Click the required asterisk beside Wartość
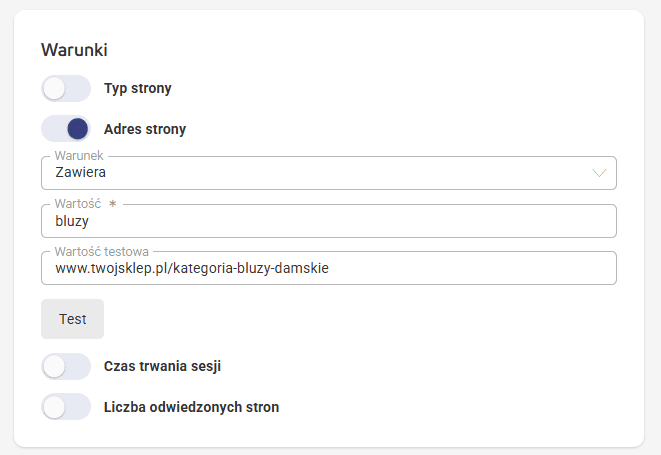The image size is (661, 455). pos(113,204)
